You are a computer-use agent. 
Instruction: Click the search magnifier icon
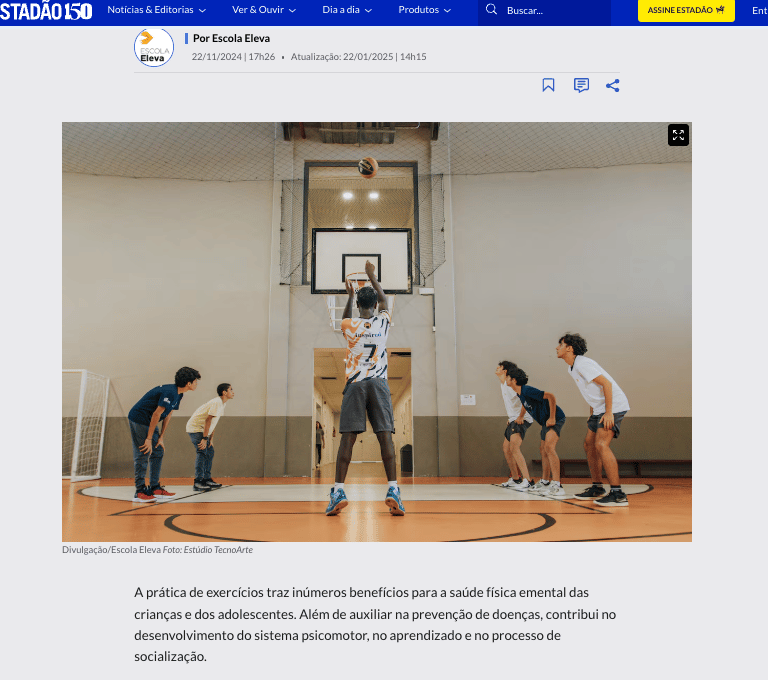[491, 9]
